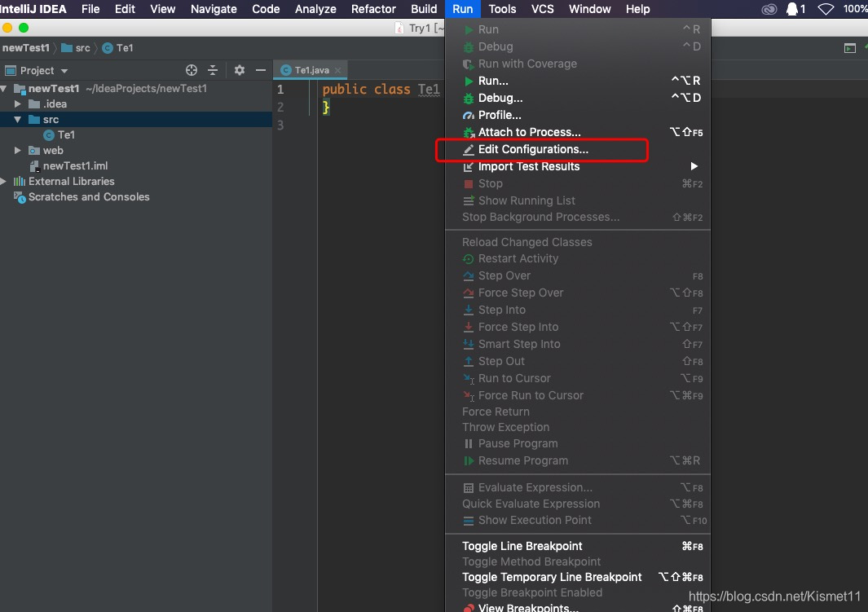Click the collapse all icon in Project panel
Image resolution: width=868 pixels, height=612 pixels.
pos(213,70)
